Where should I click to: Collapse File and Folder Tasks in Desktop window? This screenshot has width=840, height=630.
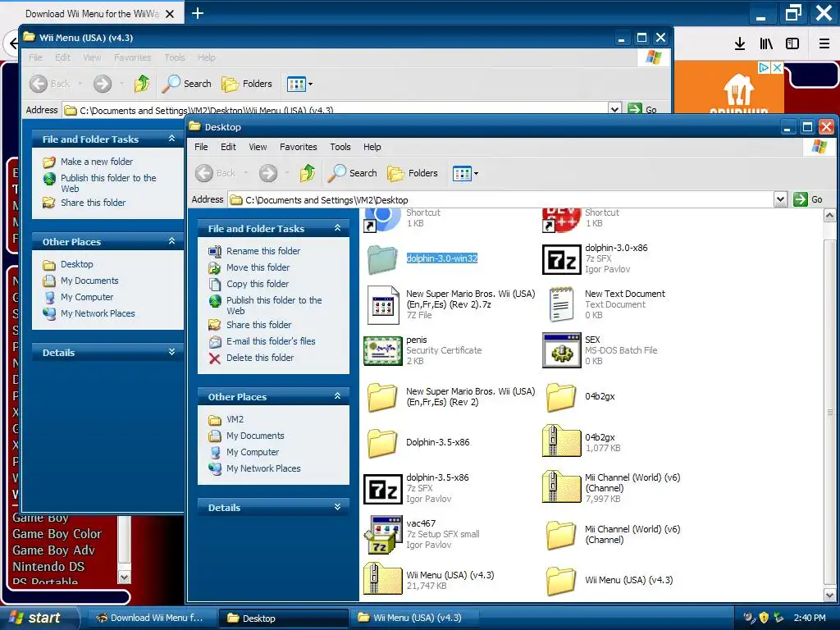(337, 228)
